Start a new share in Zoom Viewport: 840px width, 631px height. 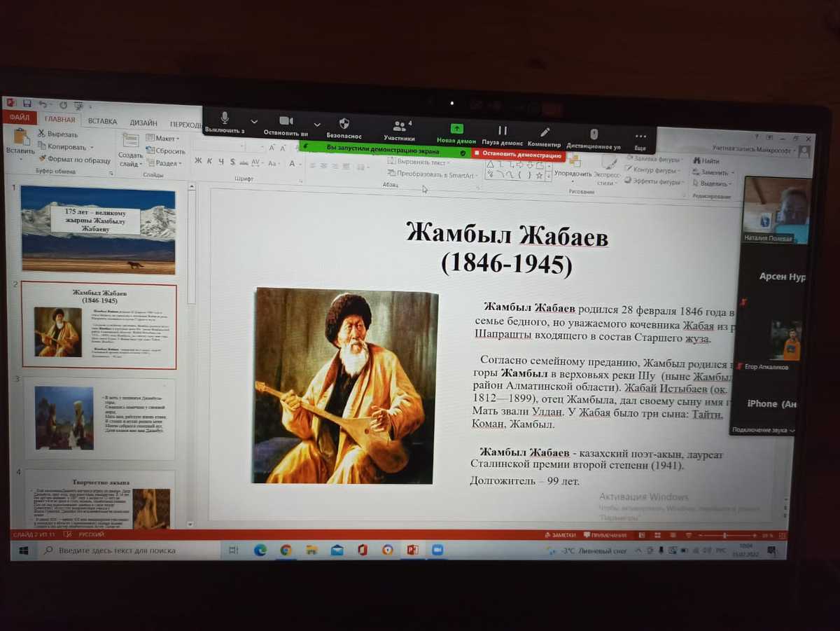(456, 130)
